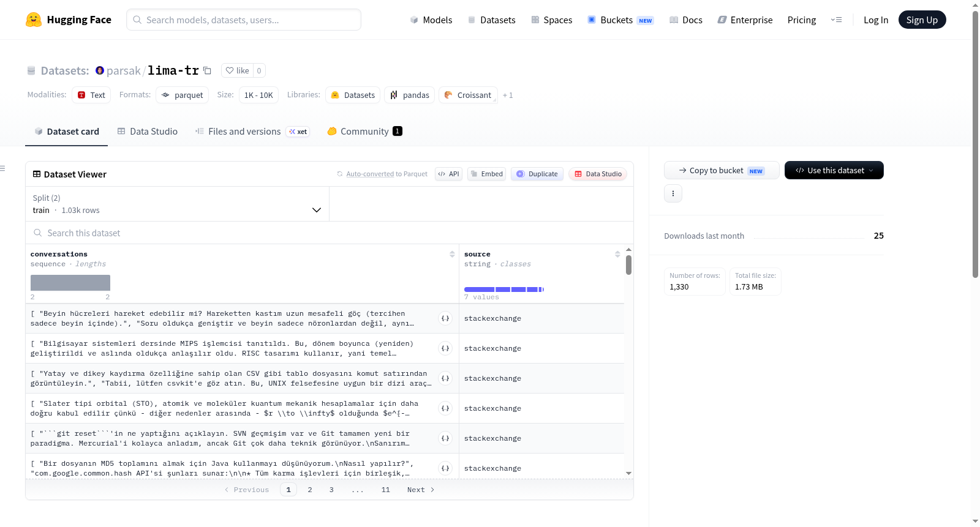Expand JSON of row starting 'git reset'

click(x=445, y=438)
